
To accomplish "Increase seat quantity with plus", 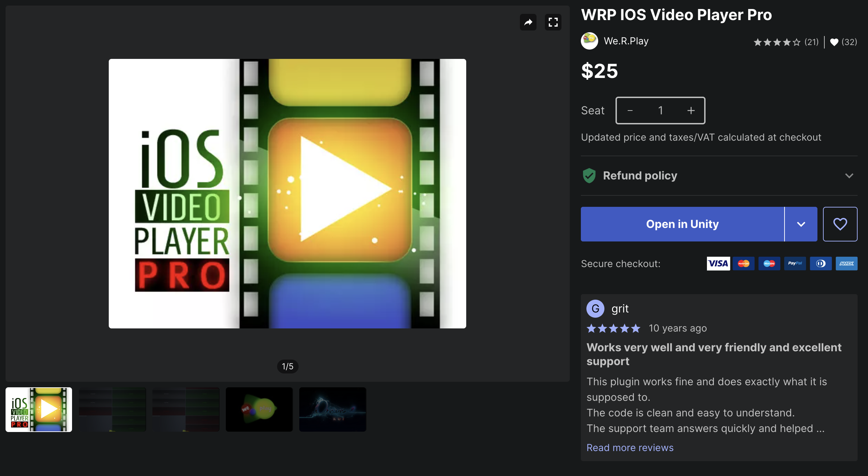I will [x=691, y=111].
